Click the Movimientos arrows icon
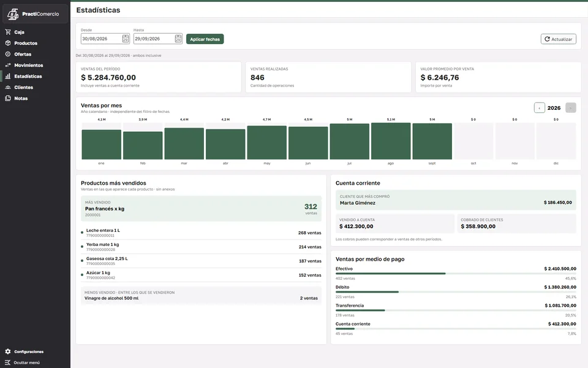Image resolution: width=588 pixels, height=368 pixels. [x=8, y=65]
